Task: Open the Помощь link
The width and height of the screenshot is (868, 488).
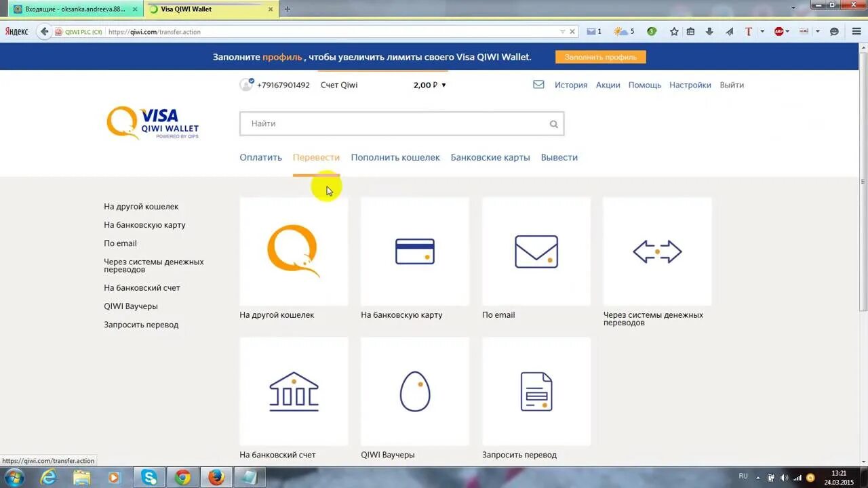Action: (645, 85)
